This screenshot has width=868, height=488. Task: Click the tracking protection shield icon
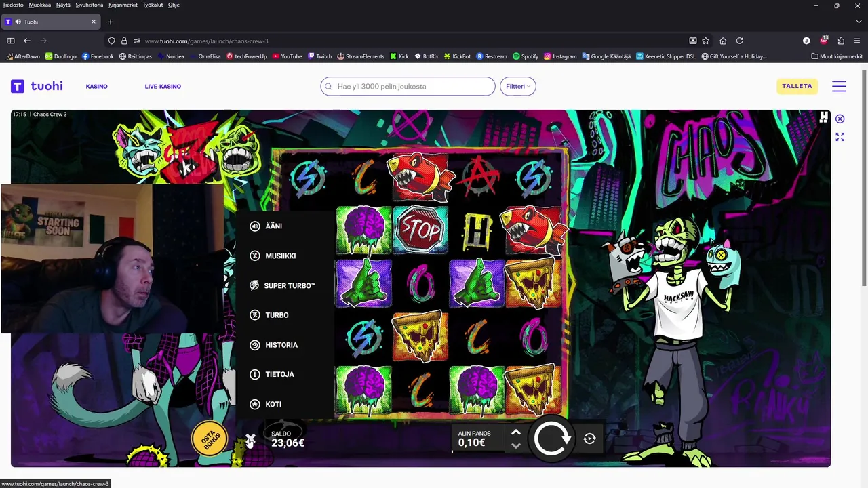(112, 41)
